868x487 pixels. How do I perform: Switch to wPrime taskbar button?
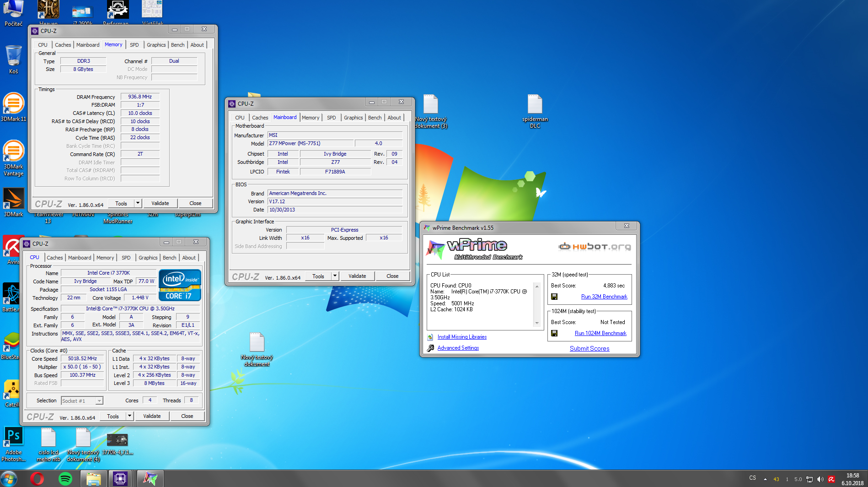pos(150,479)
